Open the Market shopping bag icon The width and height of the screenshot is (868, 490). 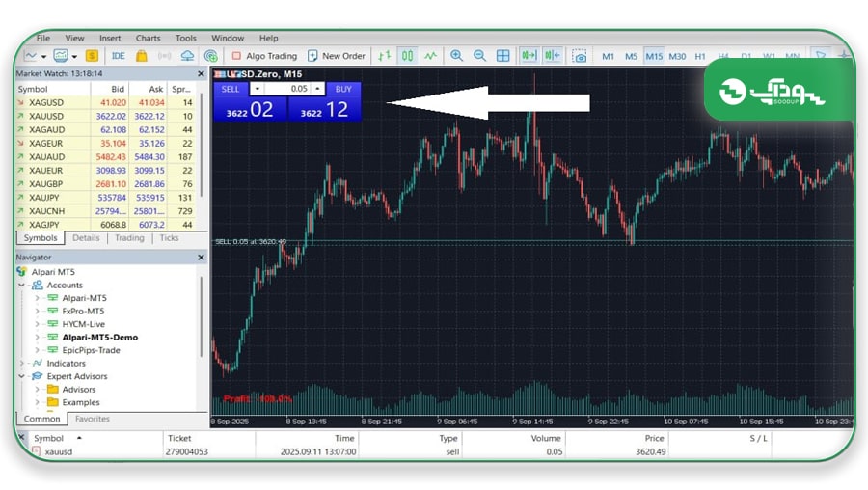(142, 55)
